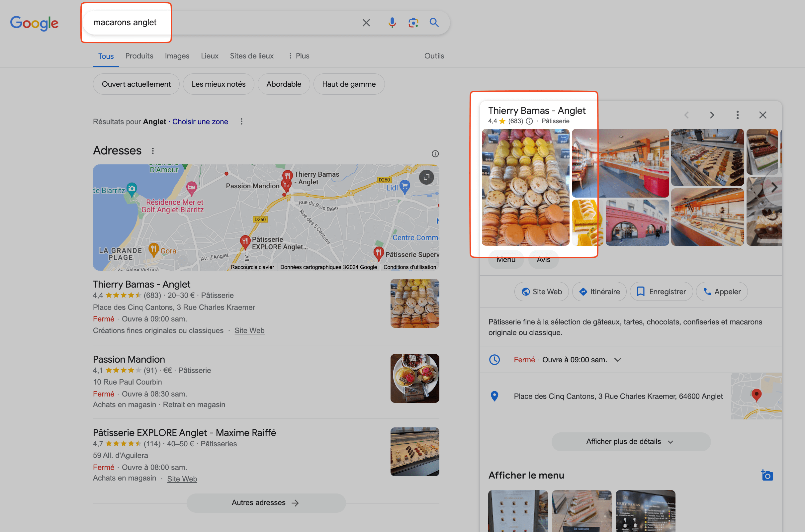Toggle the Haut de gamme filter chip
Image resolution: width=805 pixels, height=532 pixels.
click(x=349, y=84)
